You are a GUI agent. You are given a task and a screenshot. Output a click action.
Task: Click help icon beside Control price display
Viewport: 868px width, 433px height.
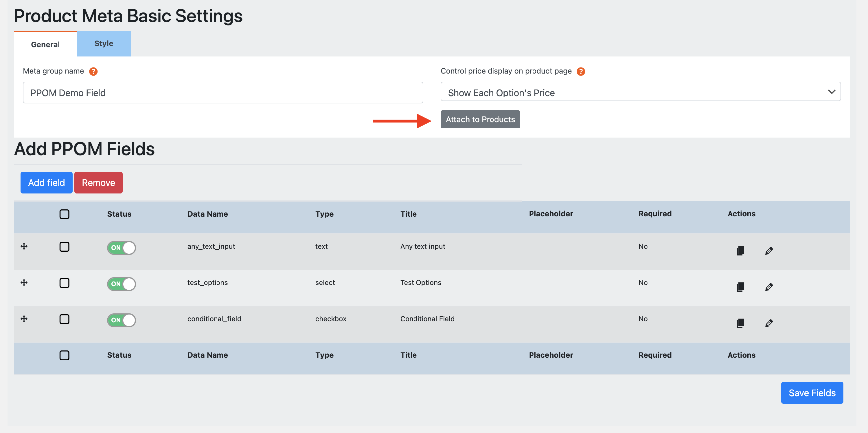[x=581, y=72]
